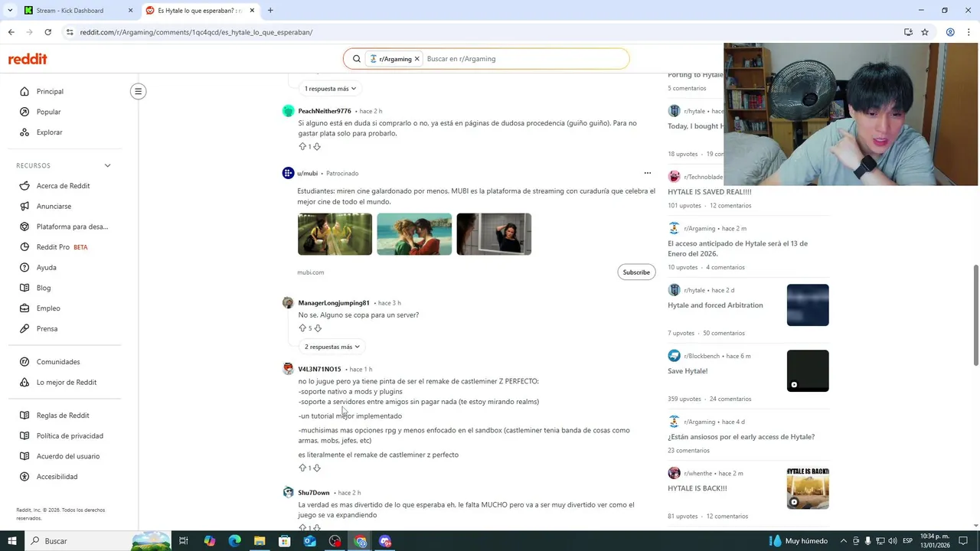Image resolution: width=980 pixels, height=551 pixels.
Task: Open Outlook from taskbar
Action: click(x=309, y=541)
